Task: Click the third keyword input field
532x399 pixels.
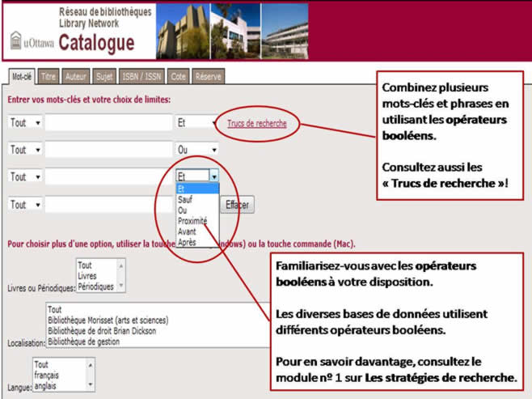Action: point(108,176)
